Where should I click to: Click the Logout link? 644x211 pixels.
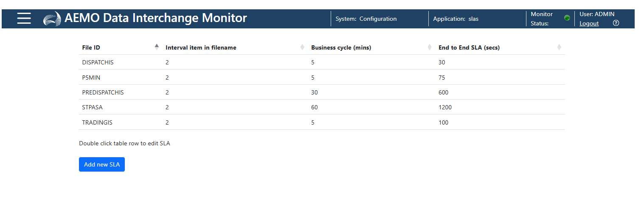tap(589, 23)
